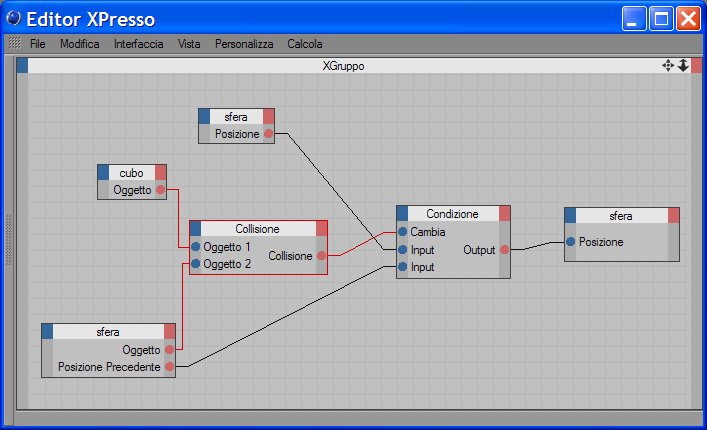The height and width of the screenshot is (430, 707).
Task: Click the XGruppo pan arrows icon
Action: [x=668, y=65]
